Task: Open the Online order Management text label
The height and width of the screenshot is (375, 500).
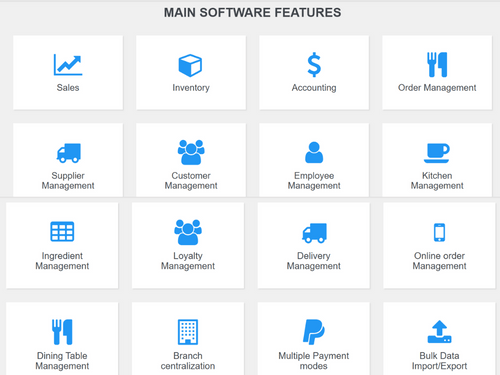Action: (439, 261)
